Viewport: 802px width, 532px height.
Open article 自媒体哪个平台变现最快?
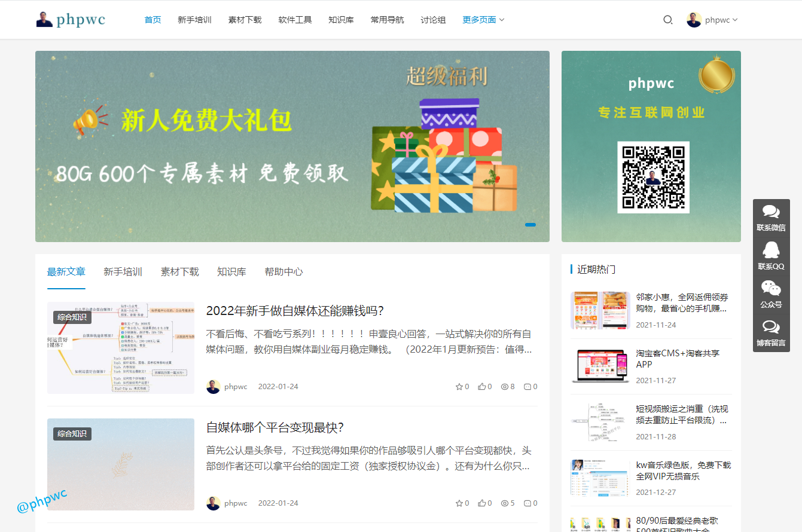coord(275,427)
